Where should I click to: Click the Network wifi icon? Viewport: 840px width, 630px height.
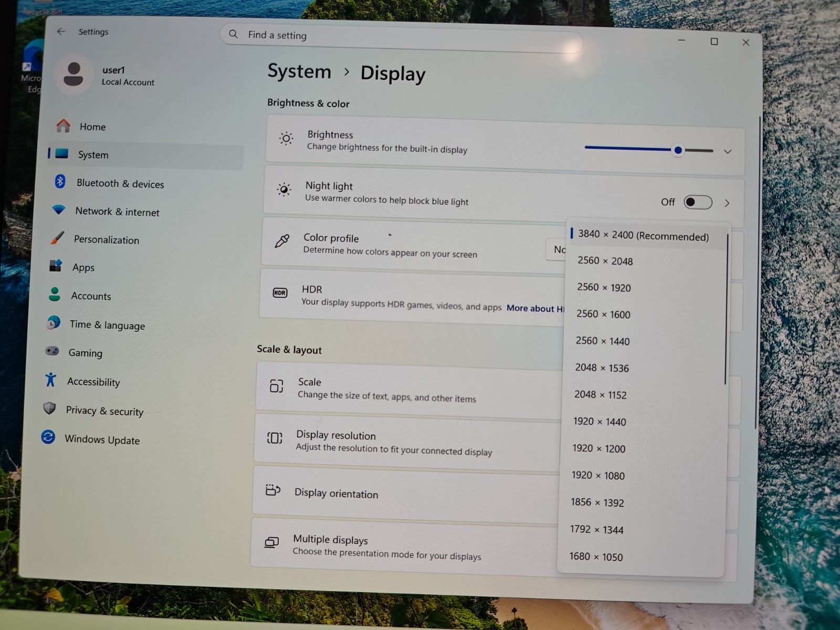(59, 209)
